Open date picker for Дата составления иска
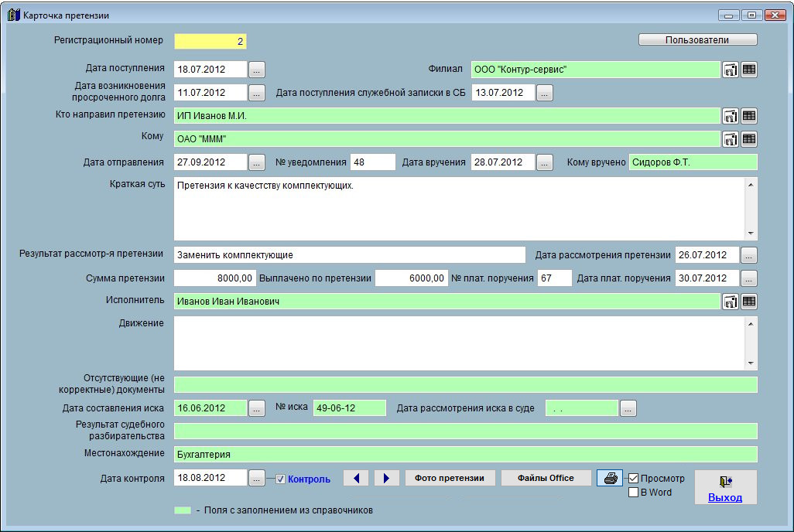 (257, 408)
